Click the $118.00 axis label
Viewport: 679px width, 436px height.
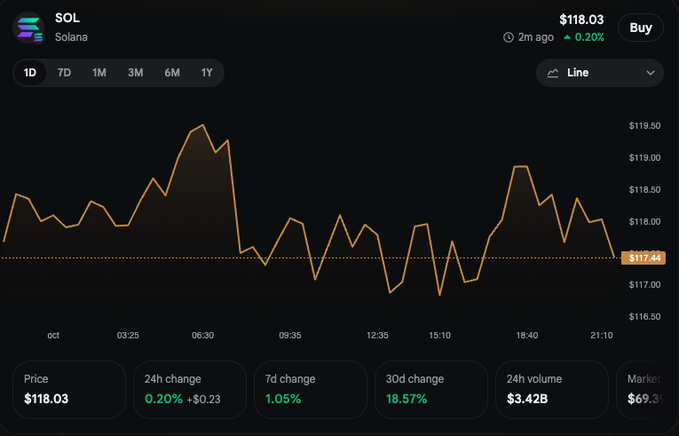[645, 222]
